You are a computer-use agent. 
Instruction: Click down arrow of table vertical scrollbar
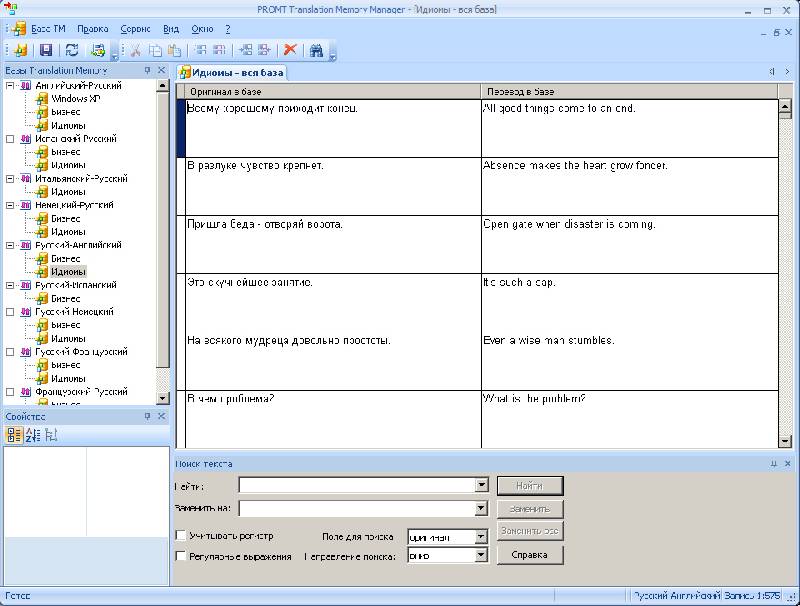pyautogui.click(x=785, y=441)
